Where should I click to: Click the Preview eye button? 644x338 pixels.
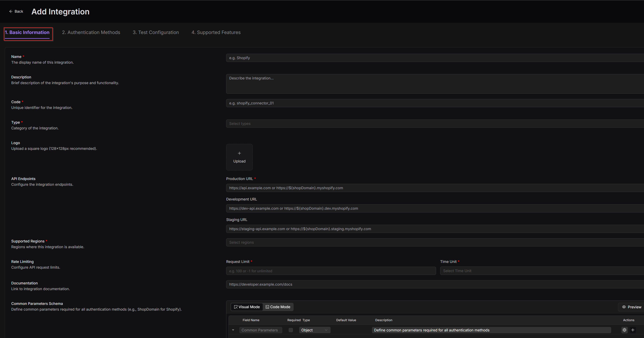pos(632,307)
